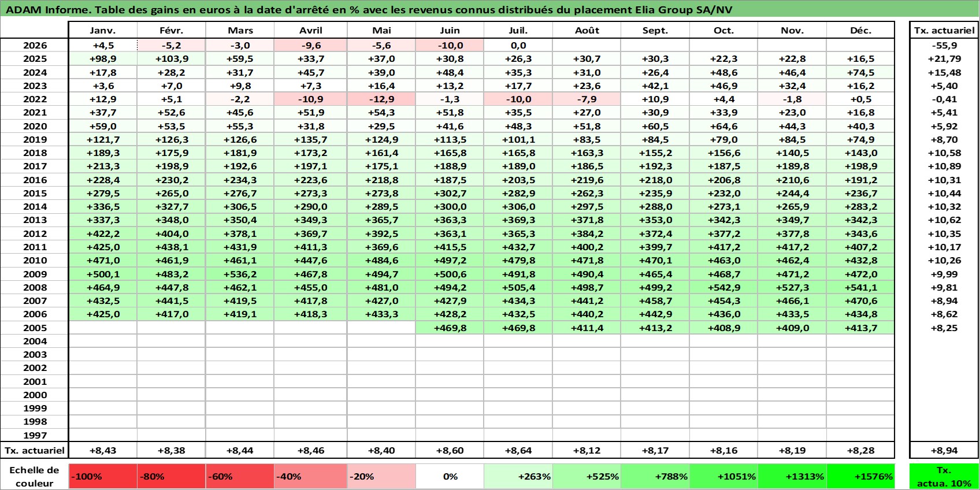Click the -100% red color scale swatch
Screen dimensions: 980x490
point(103,477)
